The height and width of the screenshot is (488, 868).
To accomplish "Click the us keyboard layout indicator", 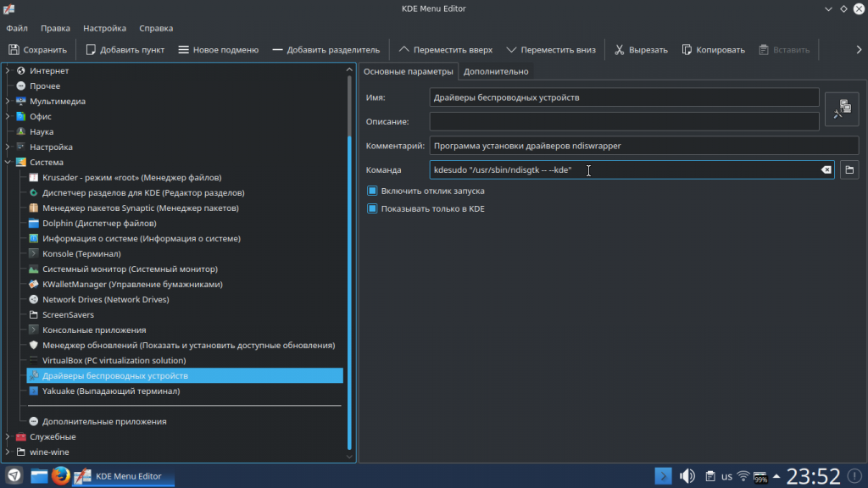I will [x=726, y=476].
